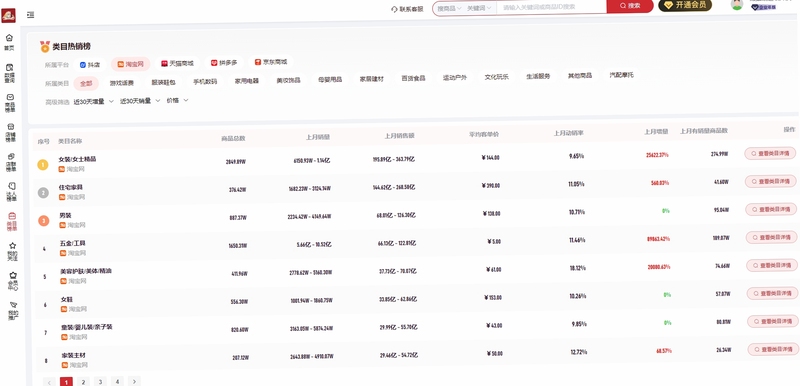Expand the 近30天销量 filter dropdown
This screenshot has width=800, height=386.
140,101
